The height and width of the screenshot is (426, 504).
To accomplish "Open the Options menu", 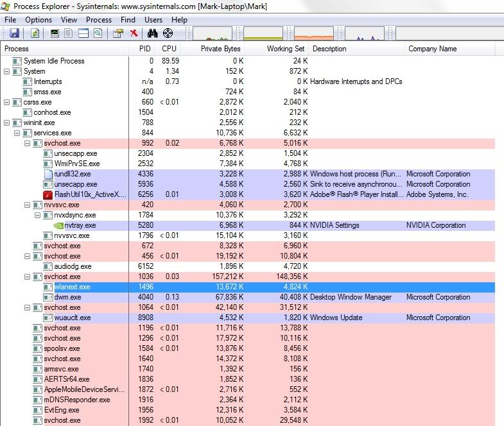I will (39, 20).
